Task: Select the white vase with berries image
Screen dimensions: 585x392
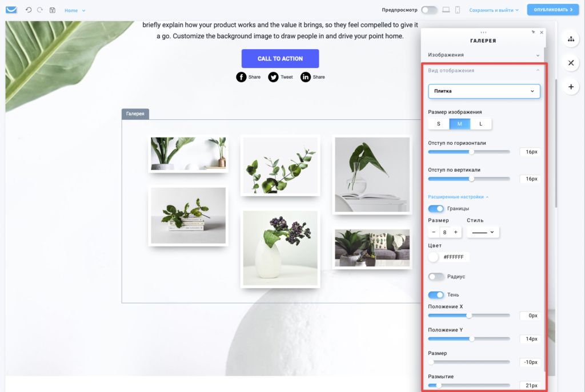Action: [x=280, y=248]
